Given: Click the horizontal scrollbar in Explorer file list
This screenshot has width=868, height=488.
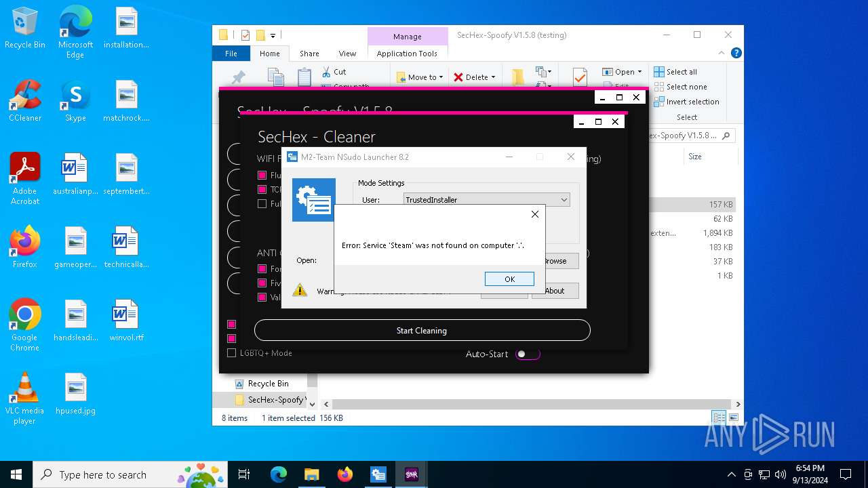Looking at the screenshot, I should (x=532, y=404).
